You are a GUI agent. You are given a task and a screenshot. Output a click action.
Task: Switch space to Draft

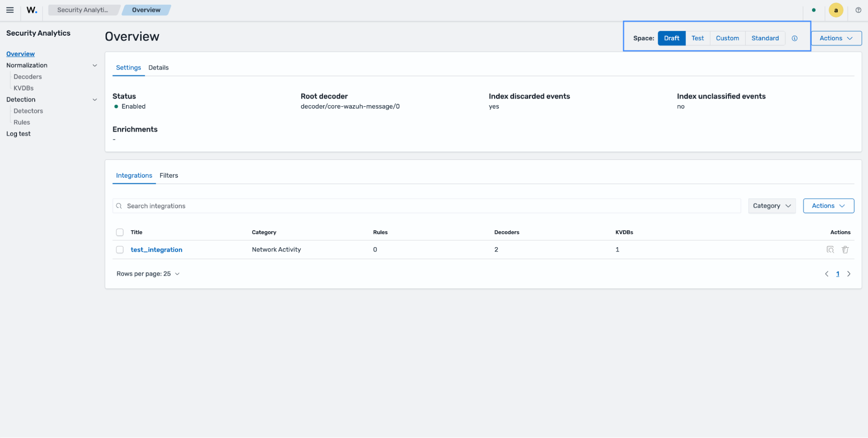pyautogui.click(x=671, y=38)
